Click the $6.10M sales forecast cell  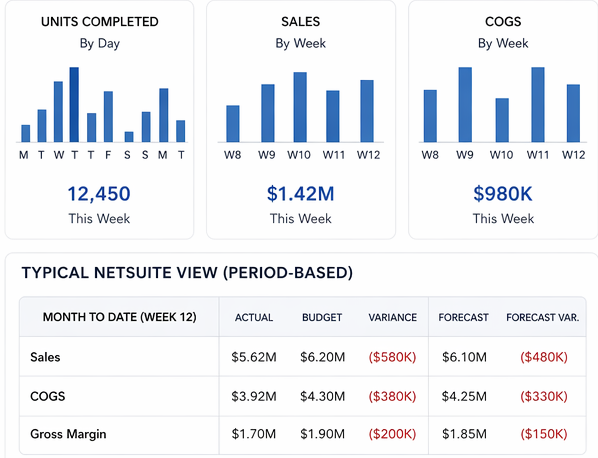tap(464, 357)
